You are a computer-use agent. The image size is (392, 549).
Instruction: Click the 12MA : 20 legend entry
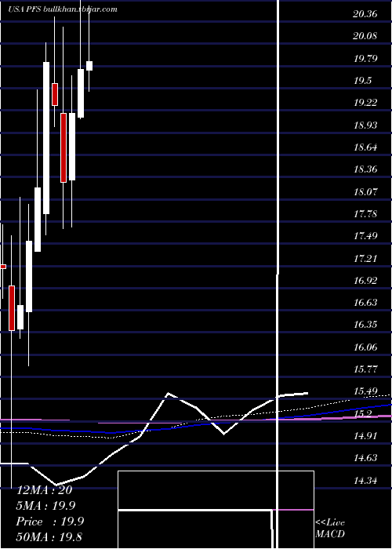[x=44, y=490]
